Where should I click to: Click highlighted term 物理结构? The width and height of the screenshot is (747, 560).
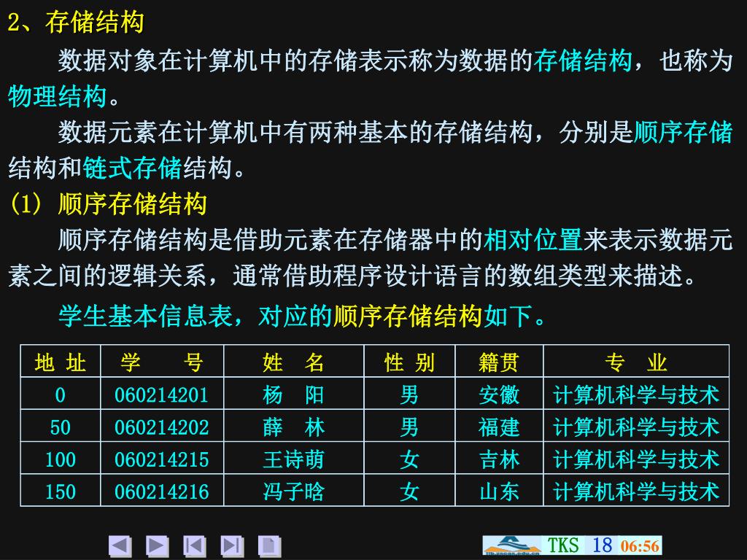(x=57, y=96)
